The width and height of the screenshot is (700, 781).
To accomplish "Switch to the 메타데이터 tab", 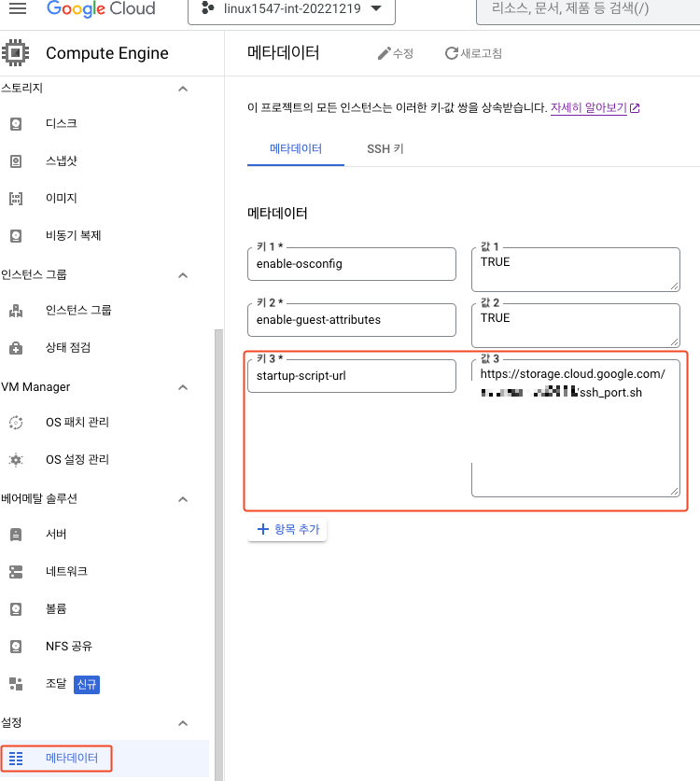I will tap(296, 149).
